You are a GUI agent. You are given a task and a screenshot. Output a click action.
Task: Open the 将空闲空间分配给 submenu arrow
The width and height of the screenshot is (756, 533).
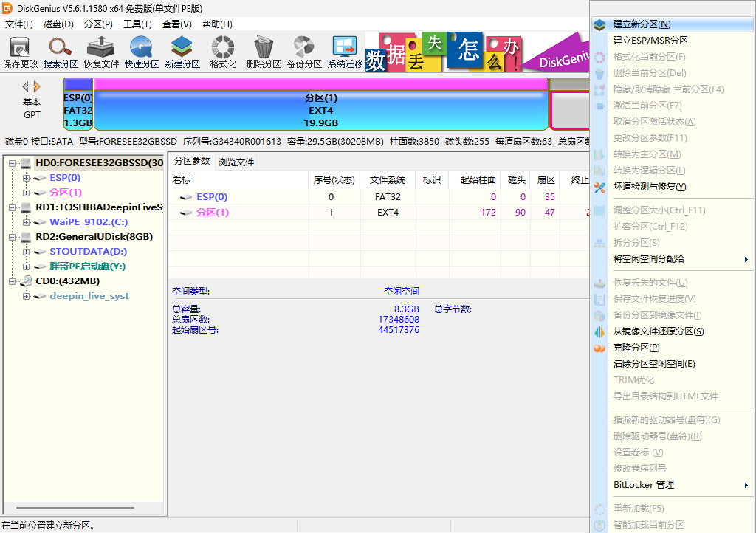tap(746, 259)
